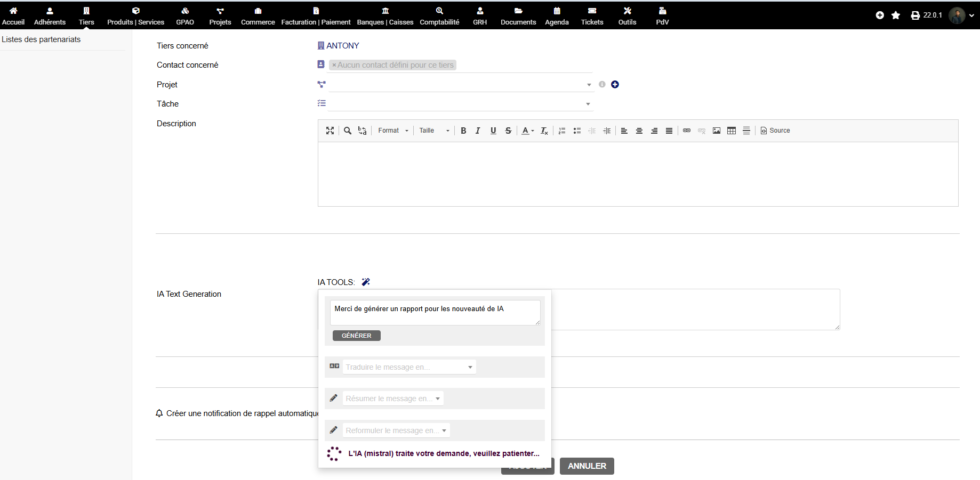Open the Taille size dropdown
Image resolution: width=980 pixels, height=480 pixels.
pos(434,131)
